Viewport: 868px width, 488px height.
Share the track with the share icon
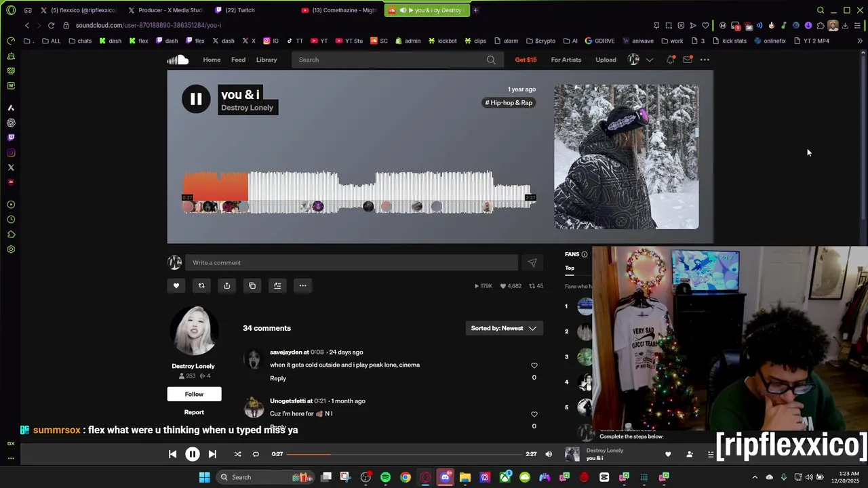pyautogui.click(x=226, y=285)
